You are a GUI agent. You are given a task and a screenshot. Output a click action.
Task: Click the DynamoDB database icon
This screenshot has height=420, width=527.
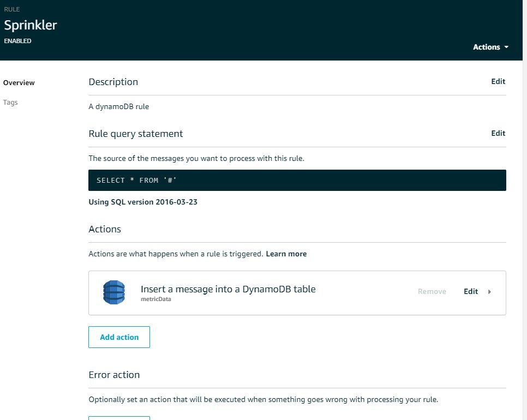114,292
